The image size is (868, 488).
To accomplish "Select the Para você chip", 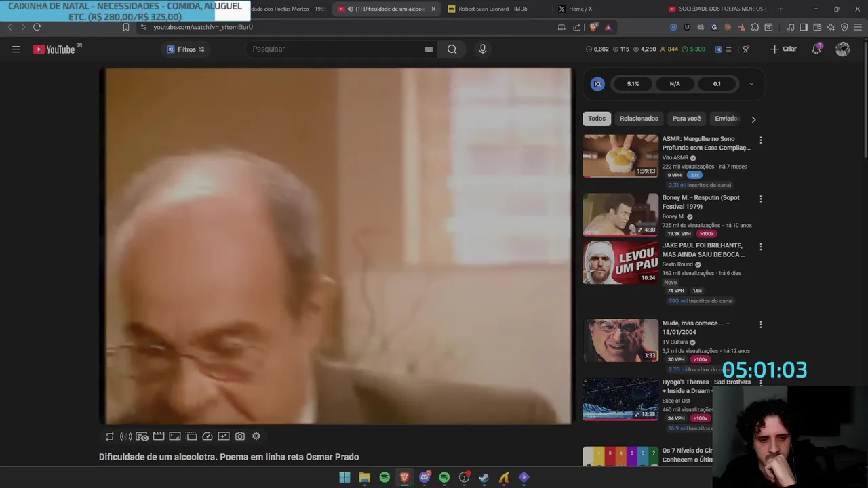I will coord(686,119).
